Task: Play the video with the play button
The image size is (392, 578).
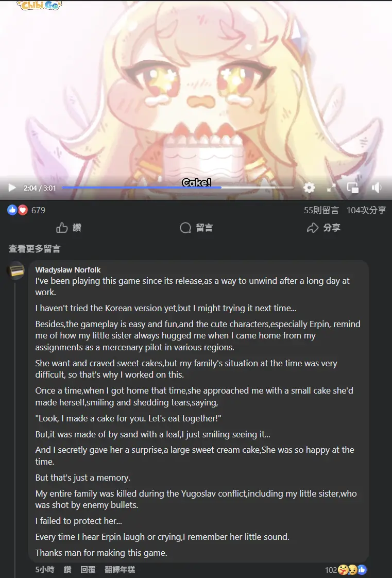Action: pyautogui.click(x=12, y=188)
